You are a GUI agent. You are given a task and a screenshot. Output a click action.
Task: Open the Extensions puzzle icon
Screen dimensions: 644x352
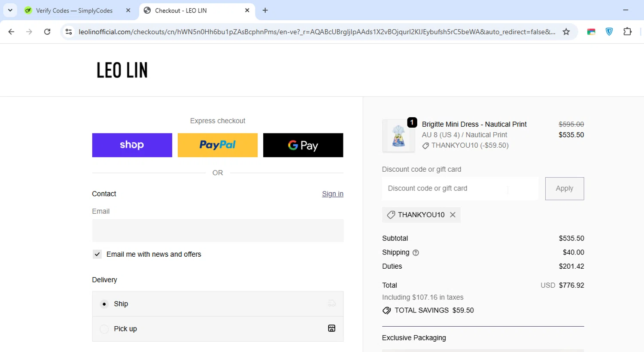[x=628, y=32]
